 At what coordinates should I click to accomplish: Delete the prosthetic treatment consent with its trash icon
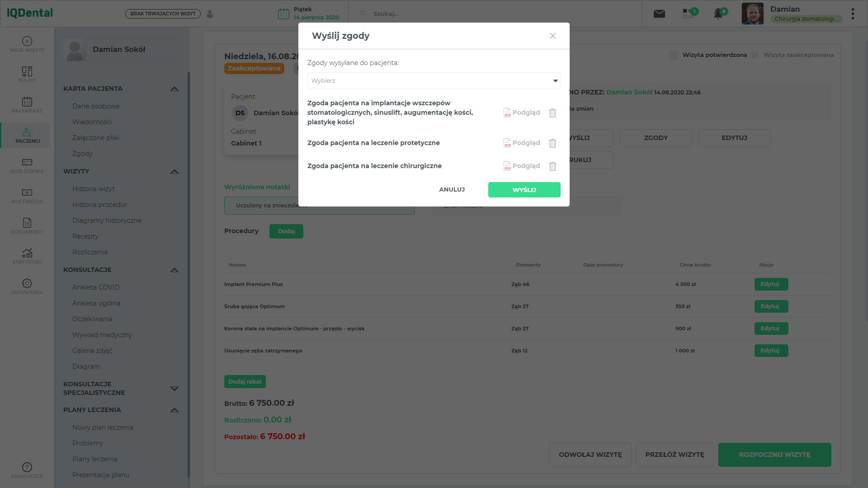pos(552,143)
